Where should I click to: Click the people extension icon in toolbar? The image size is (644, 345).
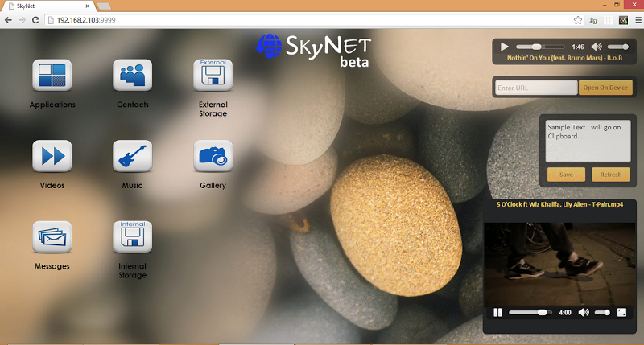pyautogui.click(x=593, y=20)
